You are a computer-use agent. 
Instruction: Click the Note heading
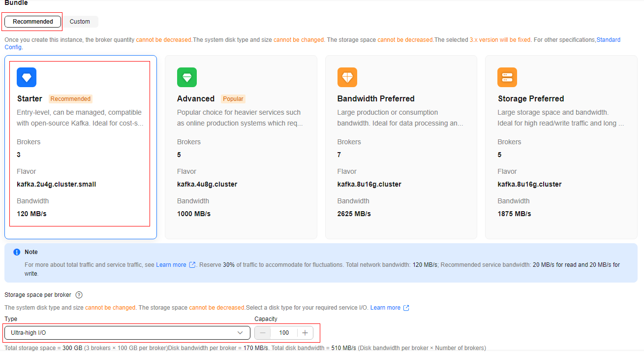pos(31,252)
